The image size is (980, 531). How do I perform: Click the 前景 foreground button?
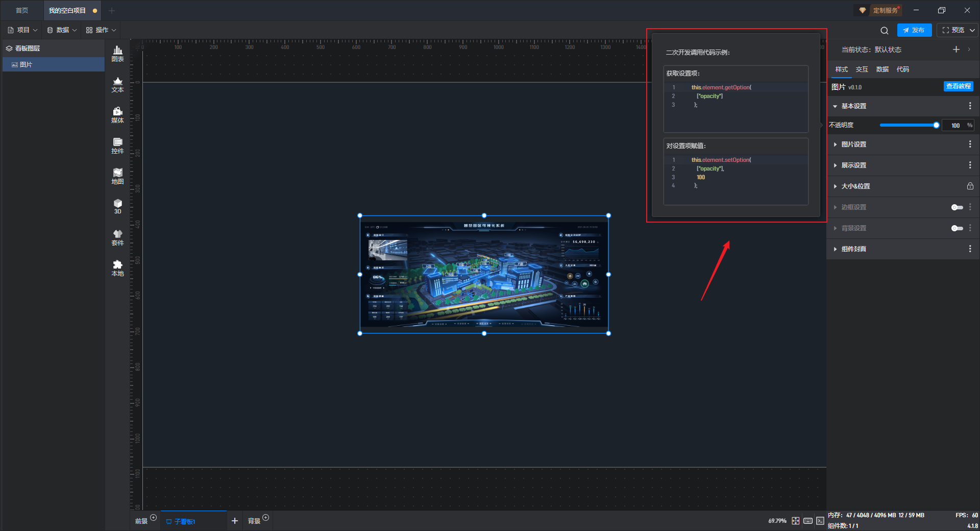tap(141, 521)
